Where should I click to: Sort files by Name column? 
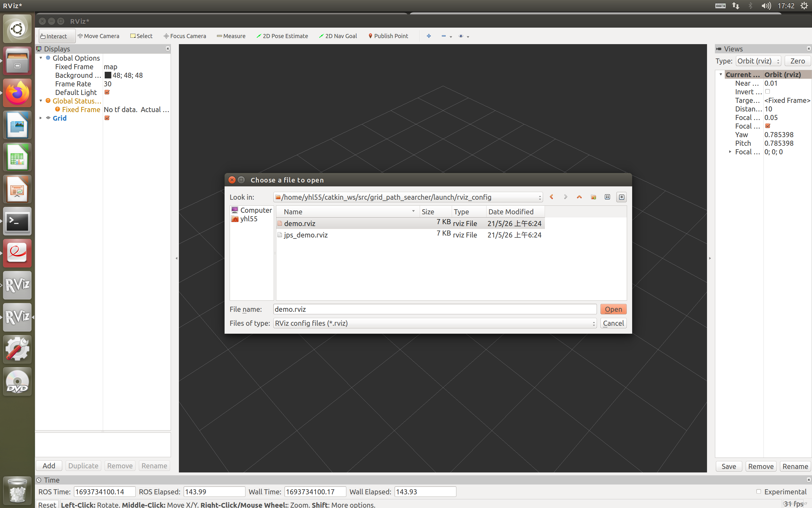click(x=348, y=212)
